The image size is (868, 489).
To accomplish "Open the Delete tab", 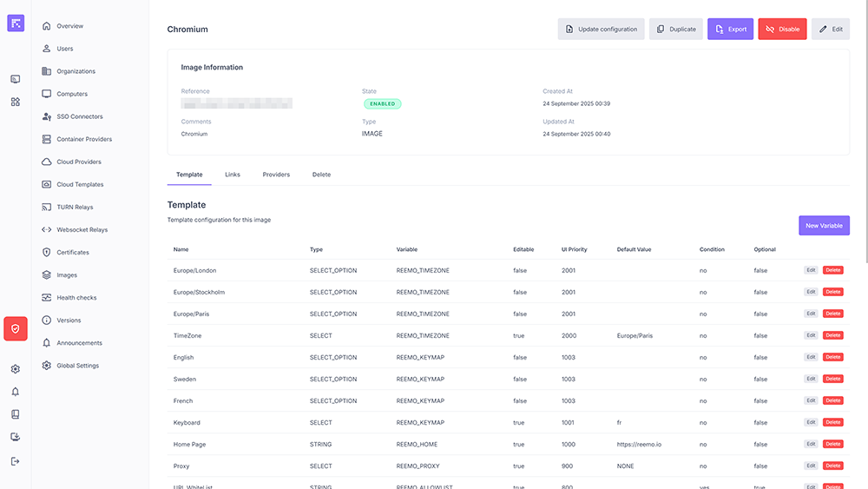I will pyautogui.click(x=321, y=175).
